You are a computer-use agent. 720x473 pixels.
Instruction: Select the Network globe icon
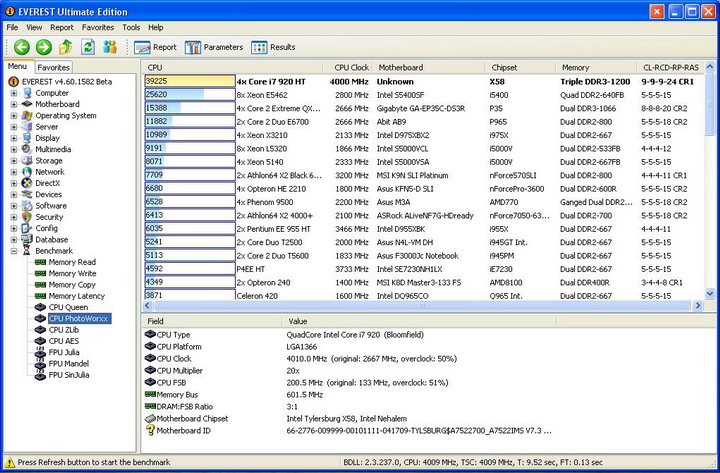(27, 172)
